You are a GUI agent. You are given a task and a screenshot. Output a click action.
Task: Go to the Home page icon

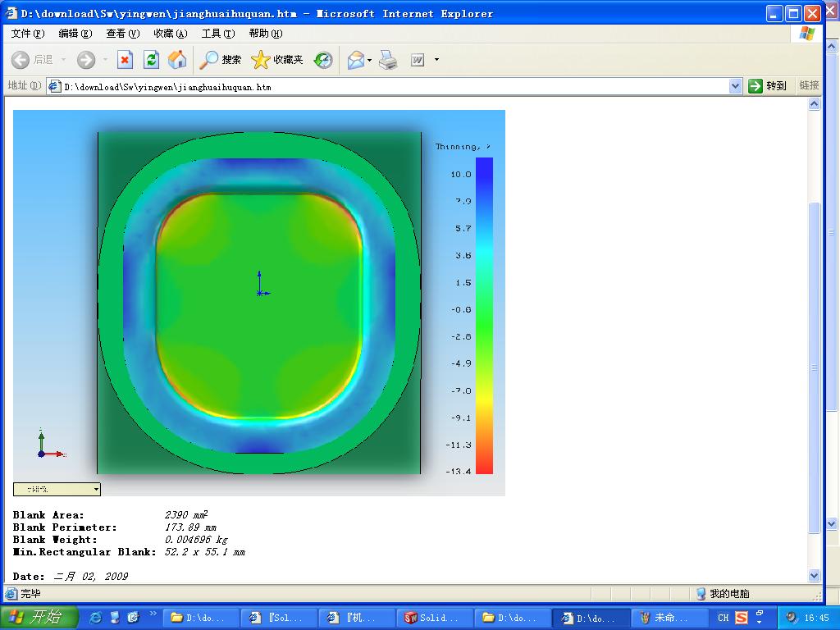(x=177, y=59)
